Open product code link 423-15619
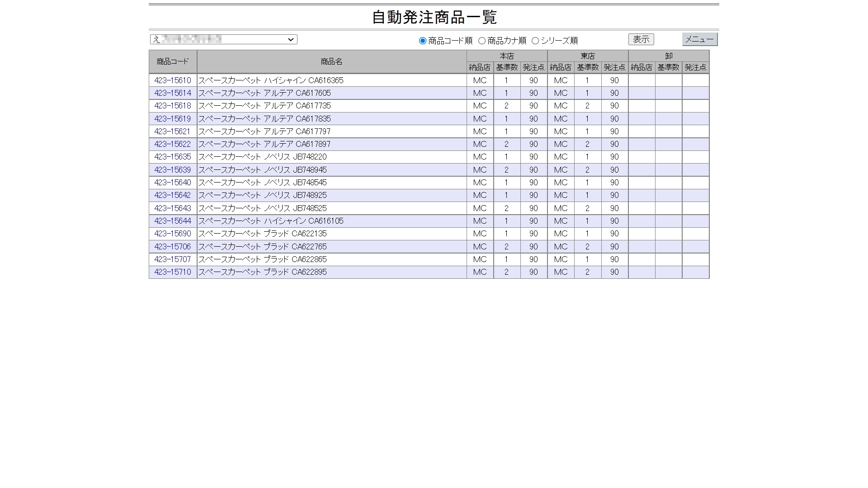Screen dimensions: 868x488 click(x=173, y=119)
